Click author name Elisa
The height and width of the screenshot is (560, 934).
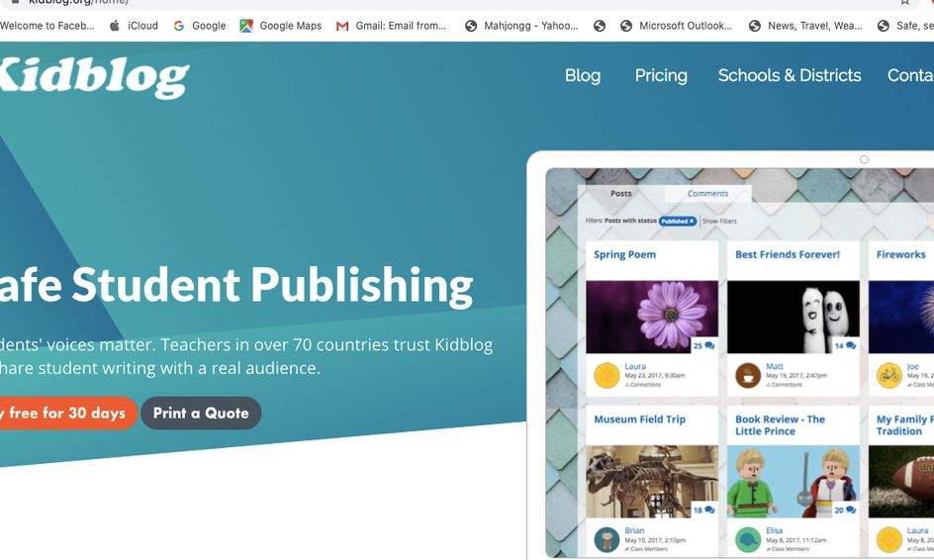775,530
